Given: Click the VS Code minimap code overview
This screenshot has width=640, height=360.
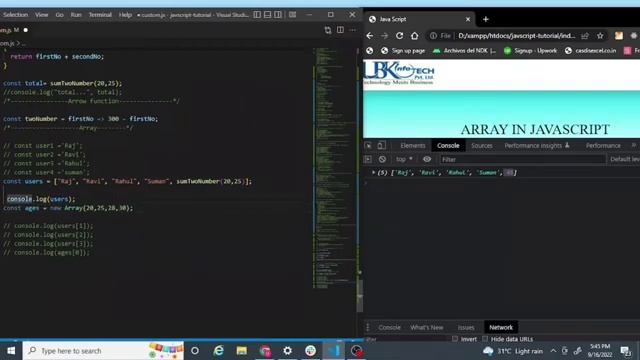Looking at the screenshot, I should [334, 167].
